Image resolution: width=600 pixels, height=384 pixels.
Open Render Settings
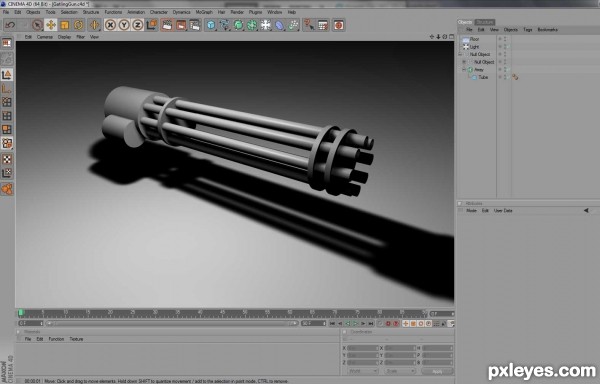click(195, 25)
